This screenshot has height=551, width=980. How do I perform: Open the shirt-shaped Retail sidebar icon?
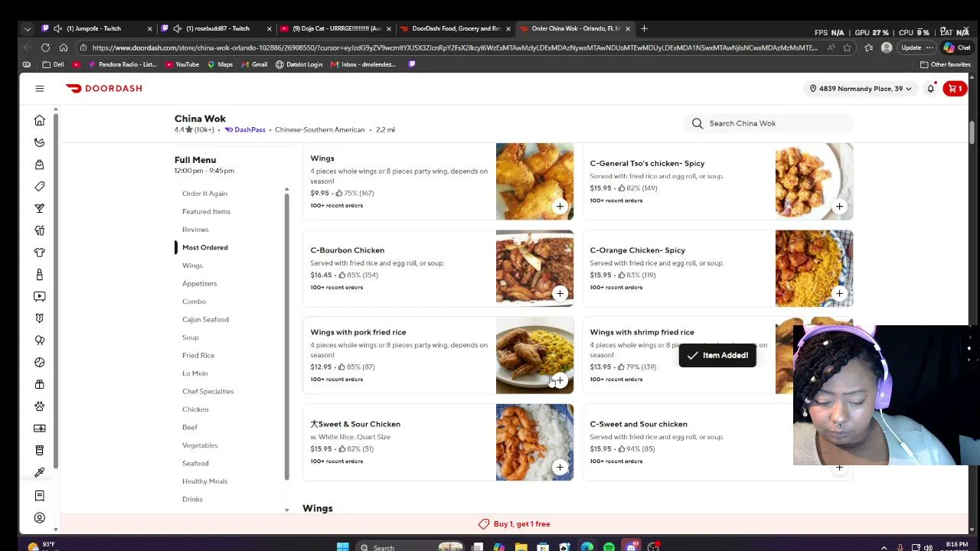click(x=40, y=253)
